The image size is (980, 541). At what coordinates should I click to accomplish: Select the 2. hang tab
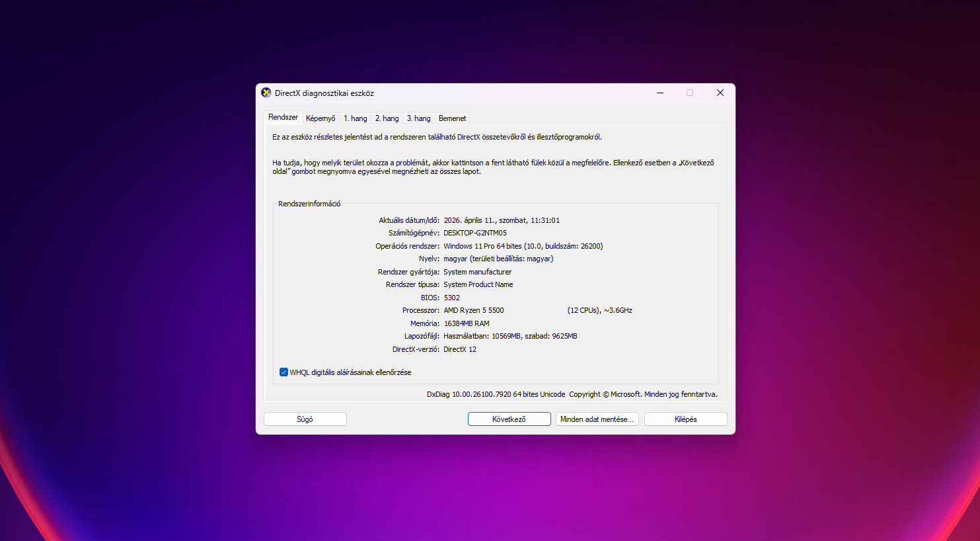[x=387, y=118]
